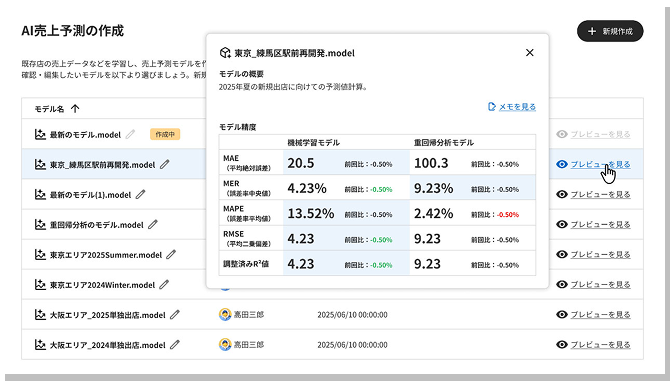
Task: Click MER value 4.23%
Action: point(307,188)
